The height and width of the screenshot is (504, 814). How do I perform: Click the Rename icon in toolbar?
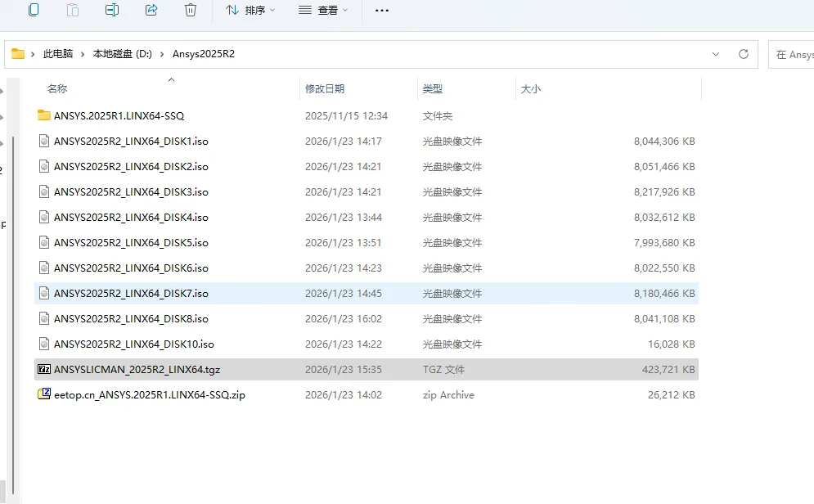point(112,10)
